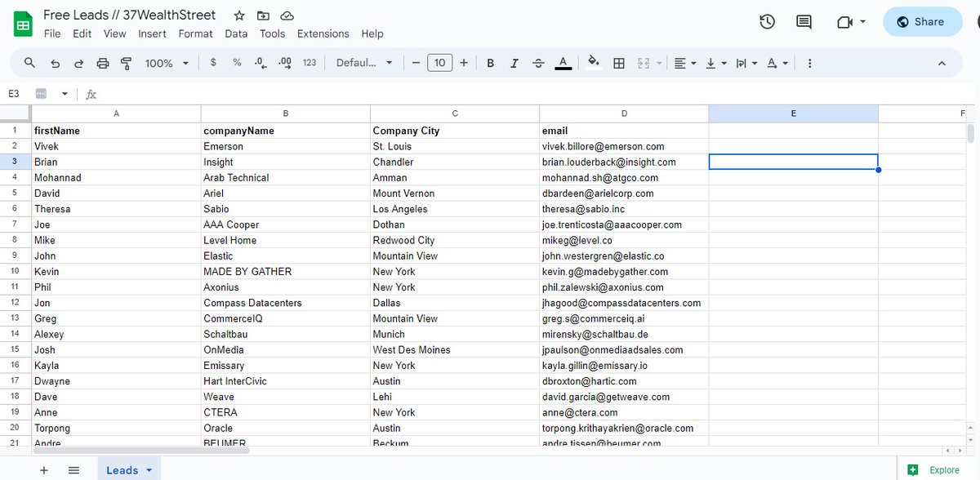
Task: Open the Help menu
Action: click(372, 33)
